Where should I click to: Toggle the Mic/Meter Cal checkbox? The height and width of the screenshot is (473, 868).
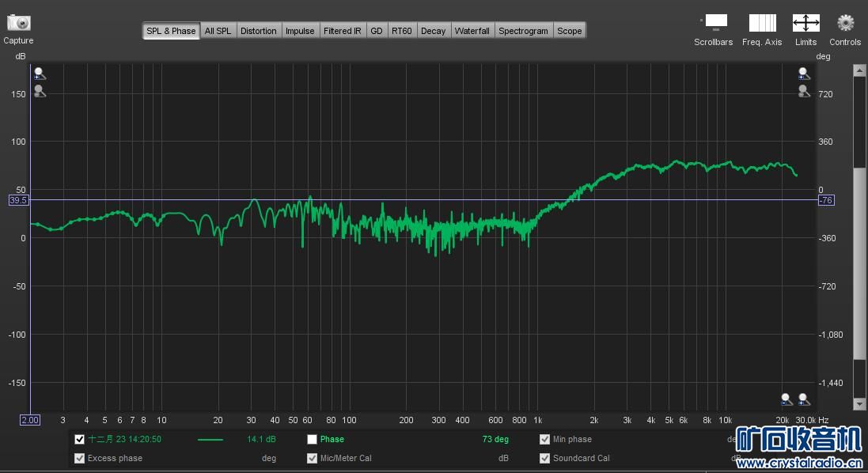pyautogui.click(x=312, y=458)
